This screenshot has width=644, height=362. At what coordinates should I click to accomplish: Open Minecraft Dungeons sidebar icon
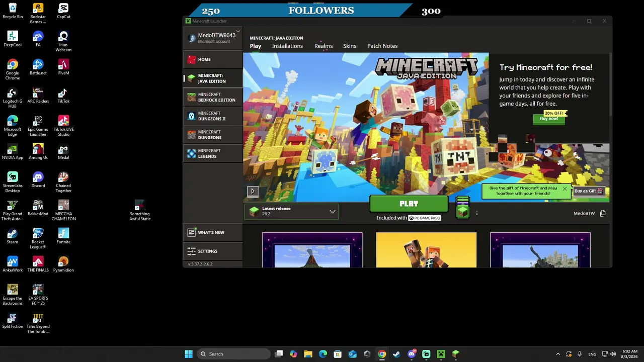tap(192, 135)
